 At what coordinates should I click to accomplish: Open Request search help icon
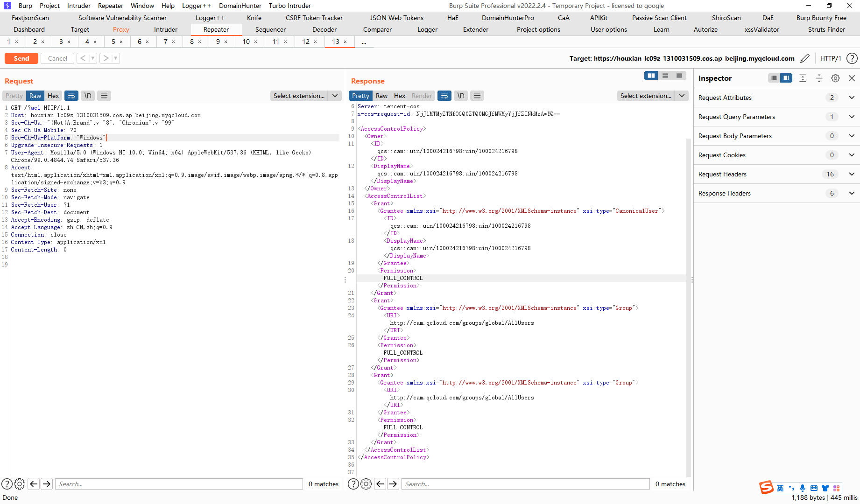tap(7, 484)
